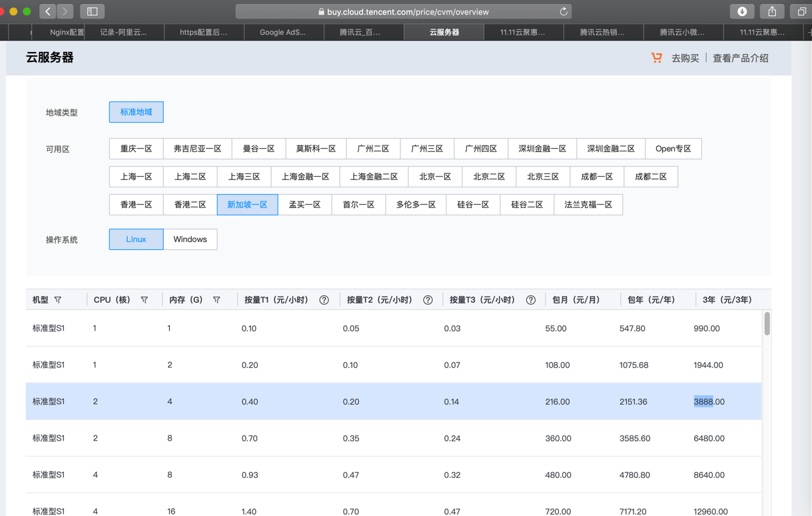Choose the 上海一区 zone
Viewport: 812px width, 516px height.
[136, 177]
